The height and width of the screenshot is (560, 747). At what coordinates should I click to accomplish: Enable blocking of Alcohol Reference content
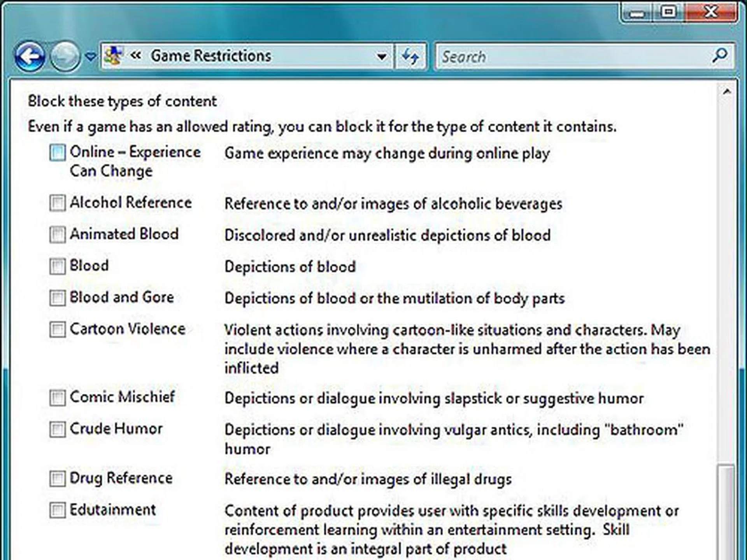click(57, 203)
